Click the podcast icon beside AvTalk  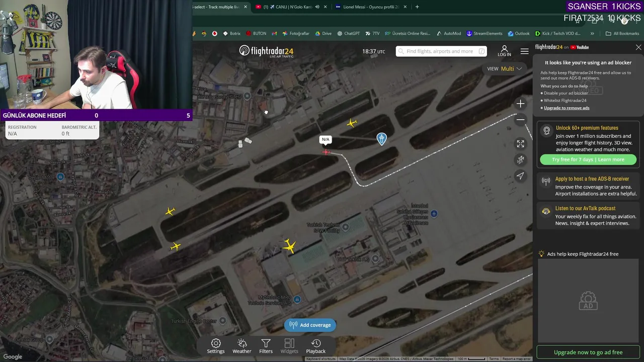(x=546, y=211)
